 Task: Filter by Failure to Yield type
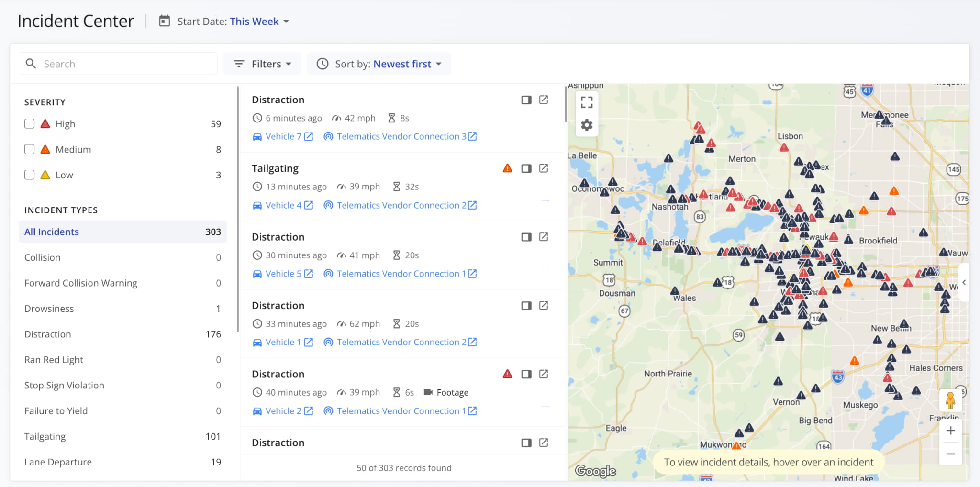tap(122, 411)
